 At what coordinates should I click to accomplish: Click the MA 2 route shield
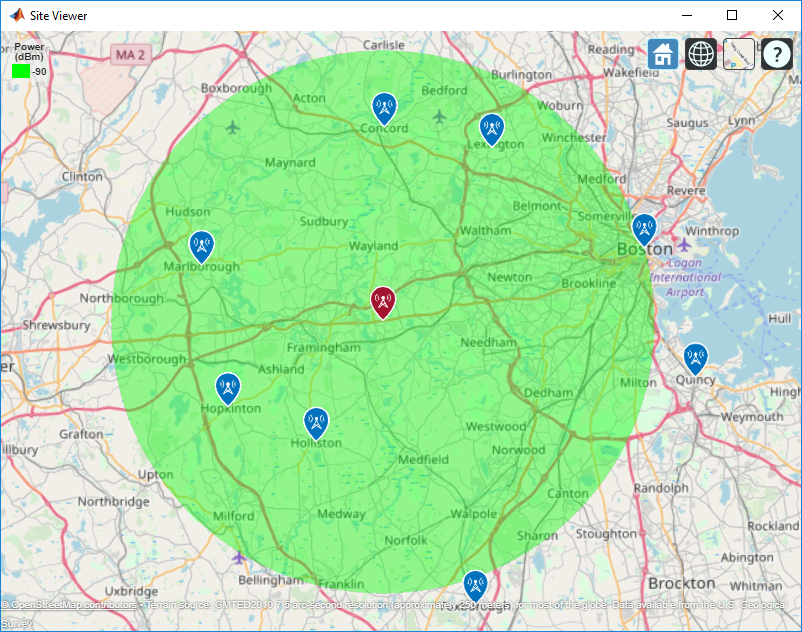[130, 55]
